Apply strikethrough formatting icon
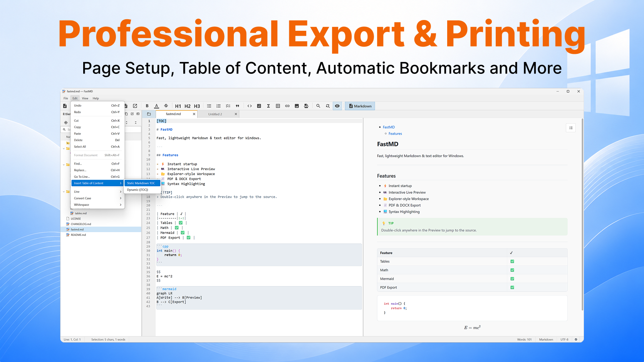 (166, 106)
